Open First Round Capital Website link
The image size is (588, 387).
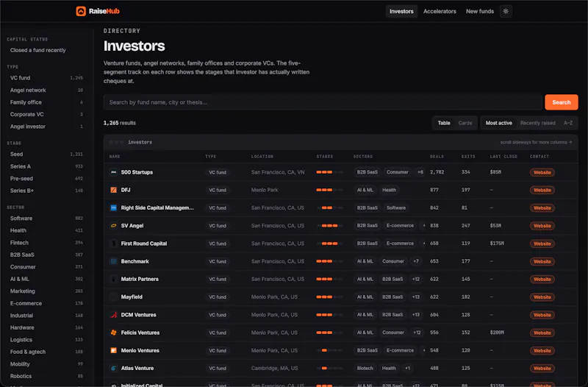coord(542,244)
